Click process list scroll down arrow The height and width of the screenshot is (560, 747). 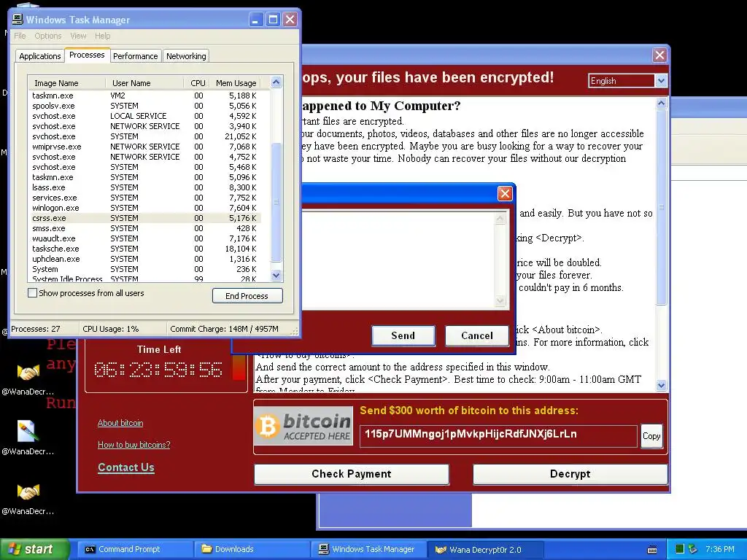pyautogui.click(x=276, y=275)
